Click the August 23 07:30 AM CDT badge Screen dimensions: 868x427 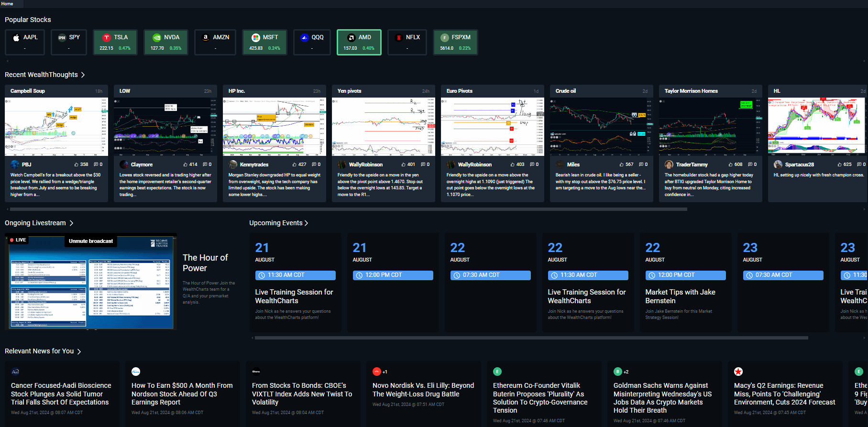(783, 275)
